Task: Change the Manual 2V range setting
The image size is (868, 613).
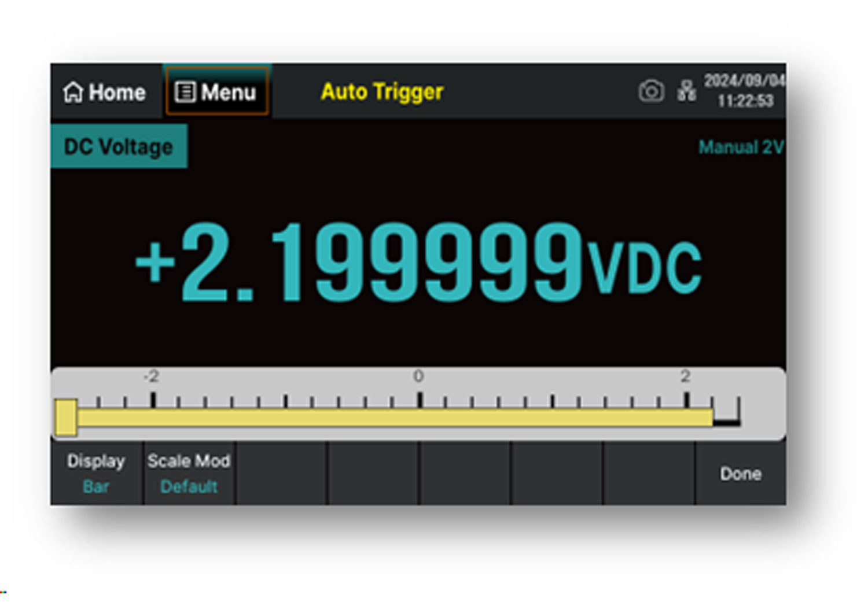Action: pos(741,147)
